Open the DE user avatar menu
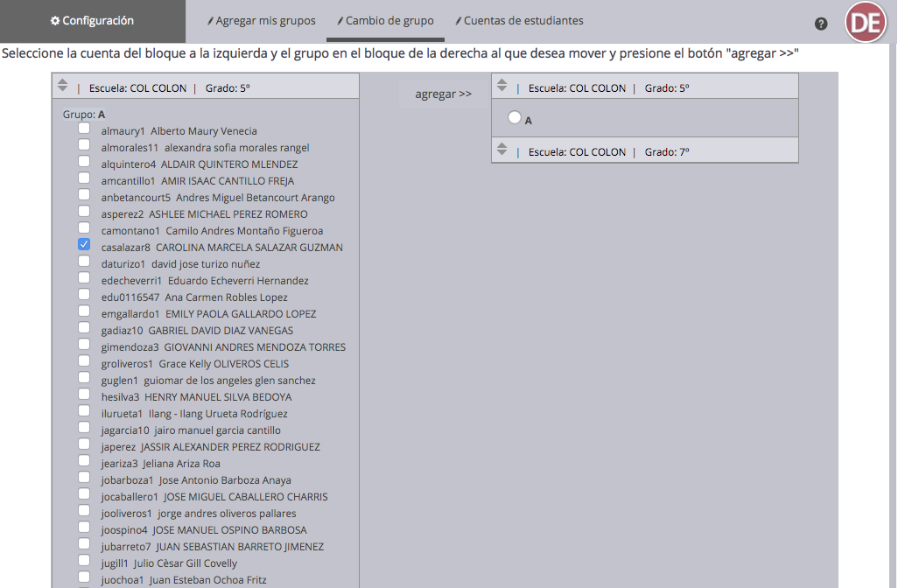 coord(865,23)
